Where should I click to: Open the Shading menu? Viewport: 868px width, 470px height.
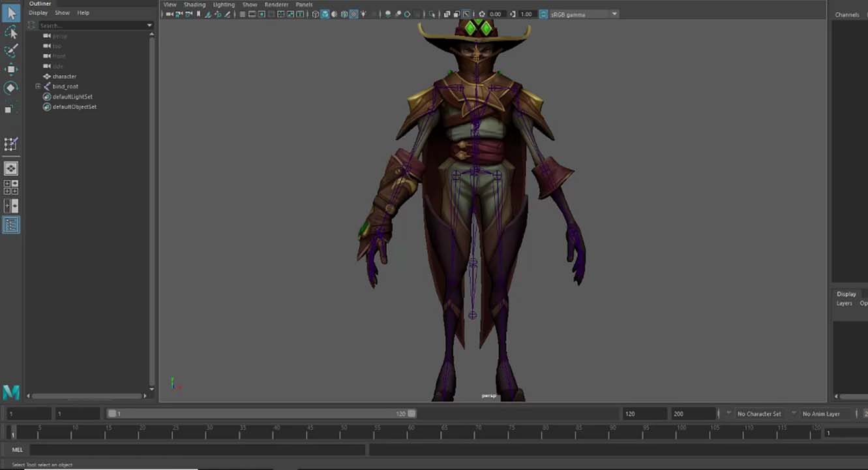point(194,5)
